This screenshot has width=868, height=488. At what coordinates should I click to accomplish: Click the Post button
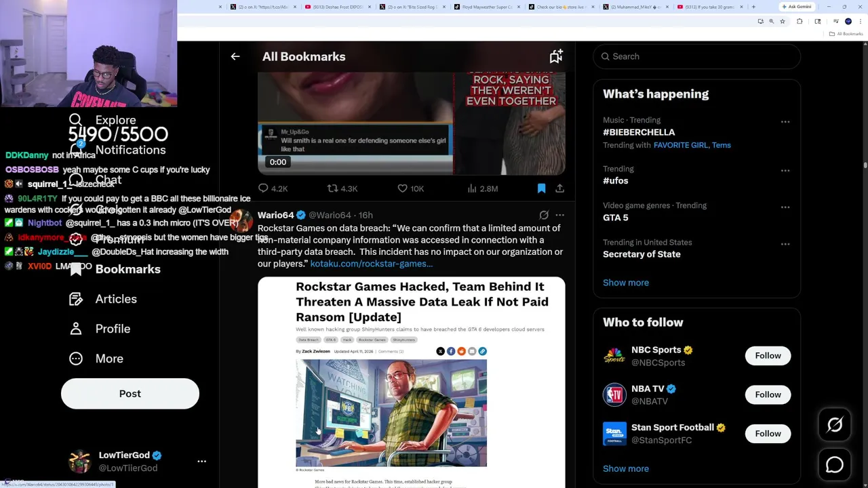coord(130,394)
